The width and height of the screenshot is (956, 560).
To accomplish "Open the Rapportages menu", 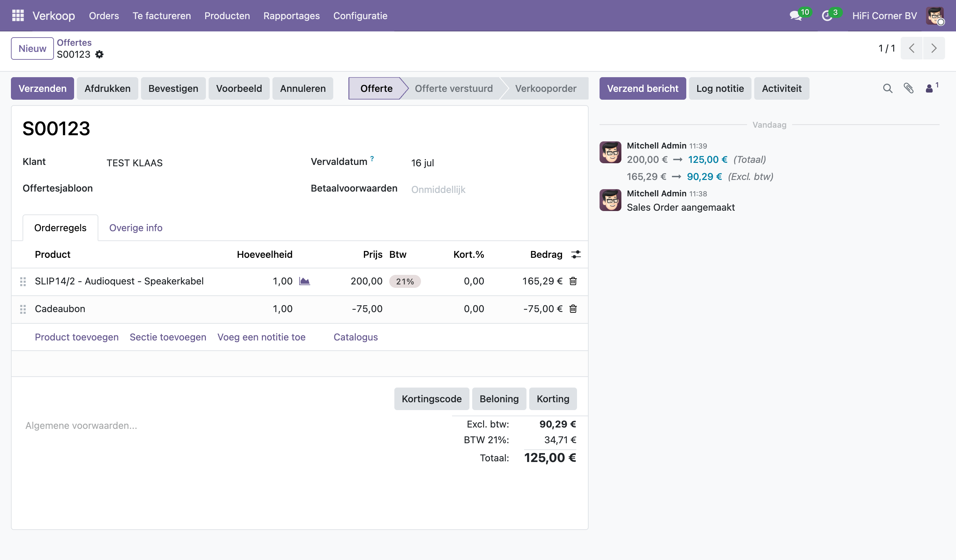I will (x=291, y=16).
